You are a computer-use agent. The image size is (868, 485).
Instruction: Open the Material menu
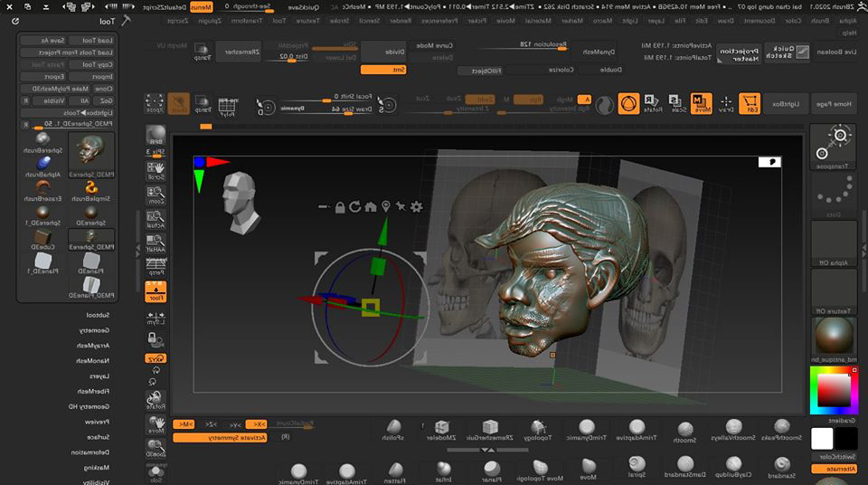(537, 21)
